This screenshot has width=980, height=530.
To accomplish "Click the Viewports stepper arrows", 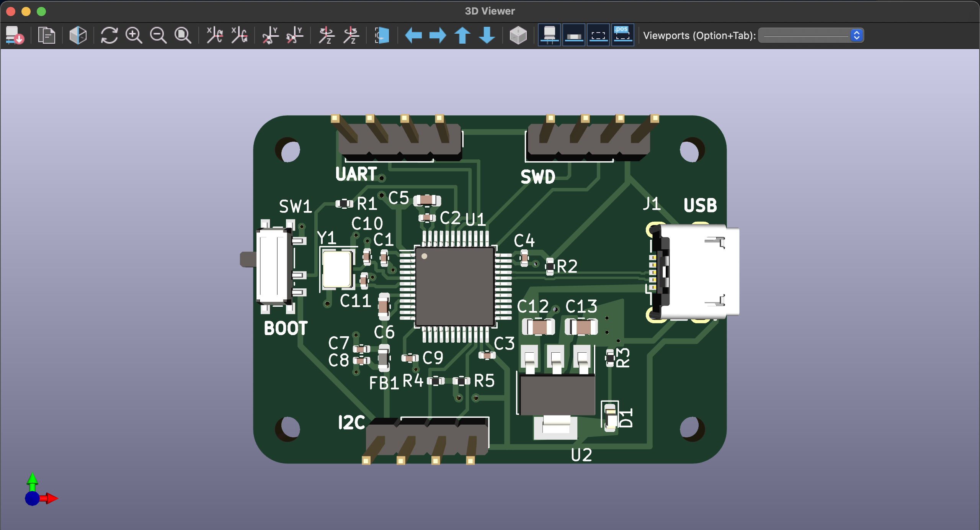I will (x=857, y=35).
